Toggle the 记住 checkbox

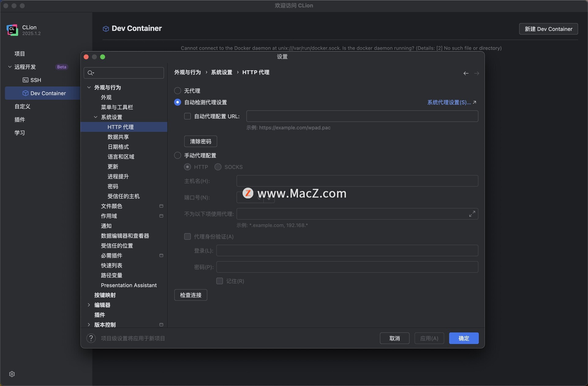[220, 281]
